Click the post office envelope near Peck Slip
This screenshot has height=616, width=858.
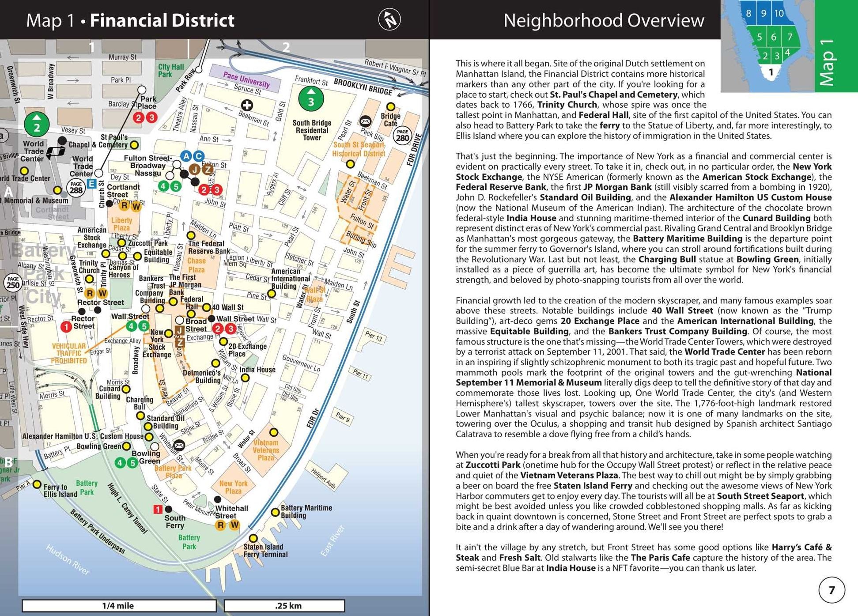click(x=365, y=121)
